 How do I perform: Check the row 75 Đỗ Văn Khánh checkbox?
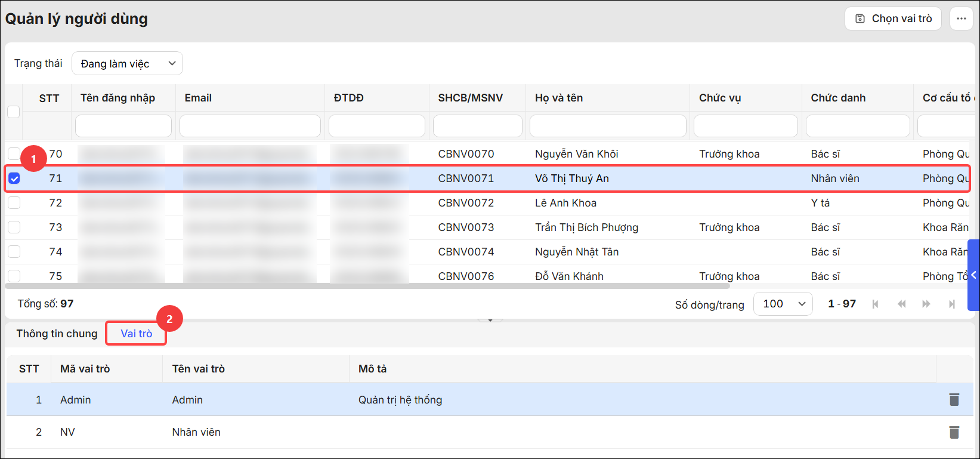pos(14,276)
